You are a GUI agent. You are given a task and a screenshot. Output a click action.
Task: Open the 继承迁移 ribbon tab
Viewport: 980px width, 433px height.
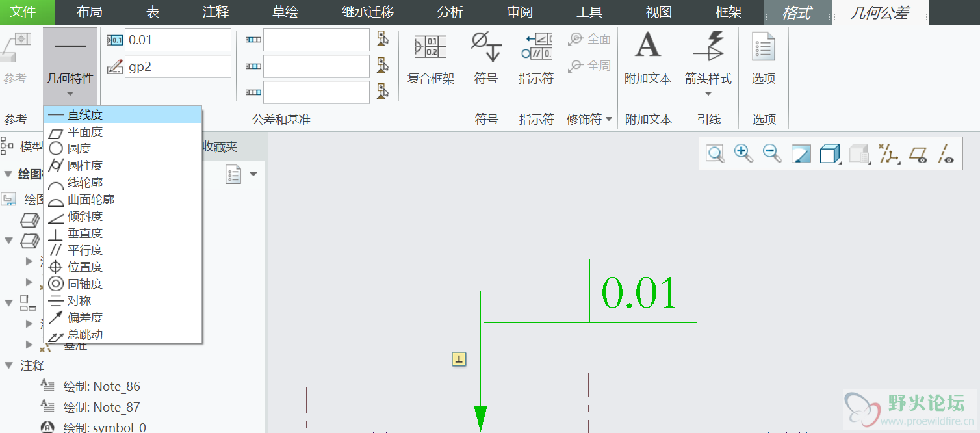[x=368, y=12]
